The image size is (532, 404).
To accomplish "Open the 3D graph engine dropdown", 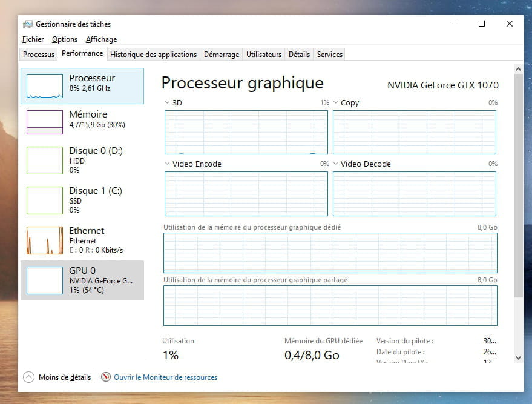I will click(x=167, y=102).
